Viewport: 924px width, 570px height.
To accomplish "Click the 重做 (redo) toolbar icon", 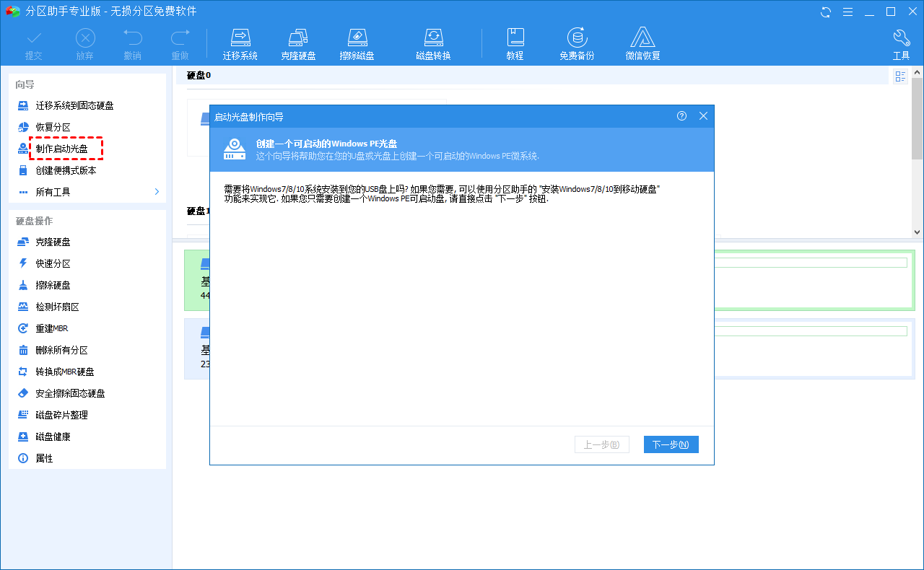I will (180, 44).
